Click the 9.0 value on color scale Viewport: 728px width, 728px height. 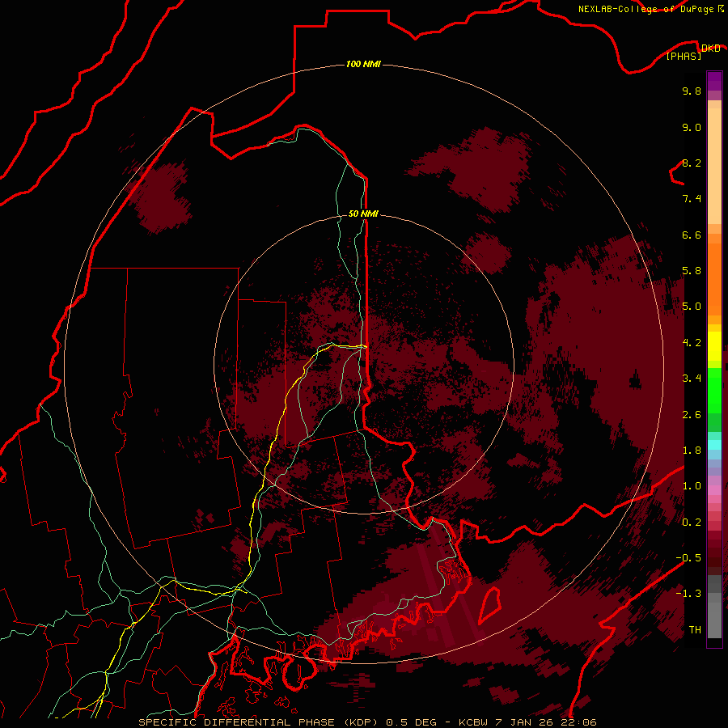tap(692, 127)
